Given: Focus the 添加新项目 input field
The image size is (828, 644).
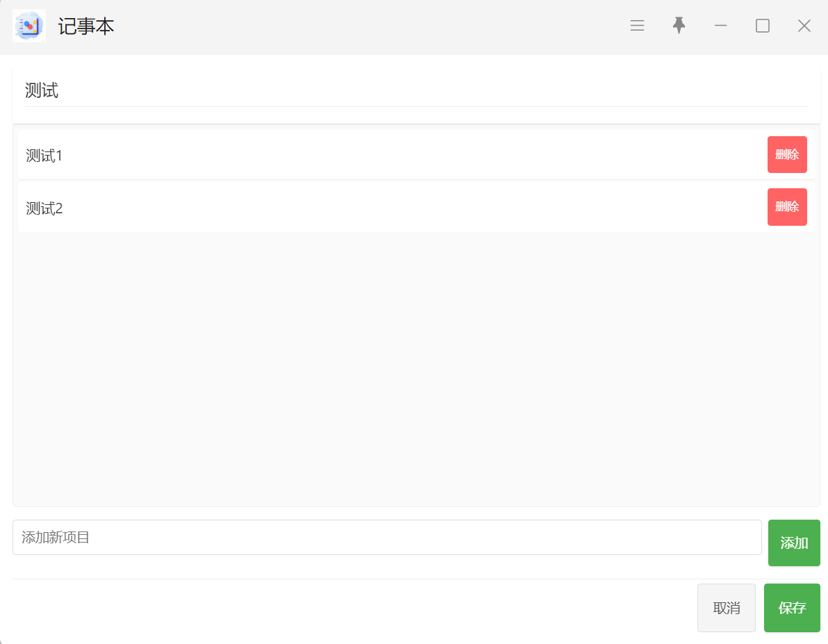Looking at the screenshot, I should coord(386,537).
